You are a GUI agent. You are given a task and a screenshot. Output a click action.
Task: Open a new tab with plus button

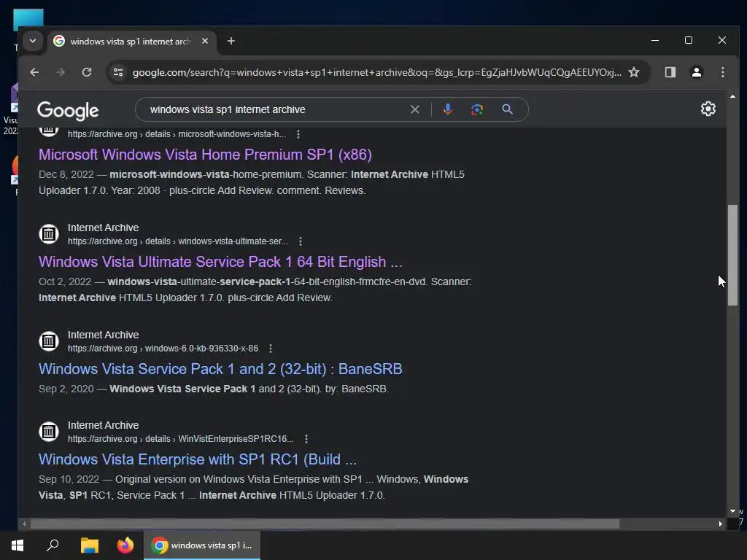231,41
